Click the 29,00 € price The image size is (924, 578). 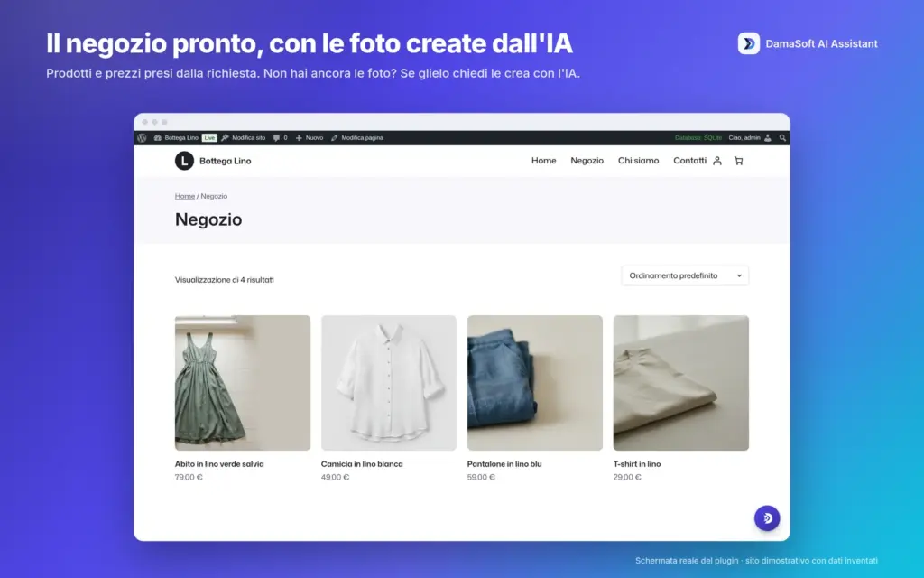[627, 477]
